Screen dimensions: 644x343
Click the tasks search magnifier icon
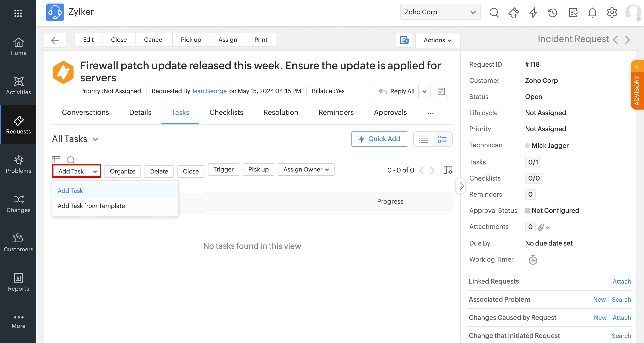70,160
